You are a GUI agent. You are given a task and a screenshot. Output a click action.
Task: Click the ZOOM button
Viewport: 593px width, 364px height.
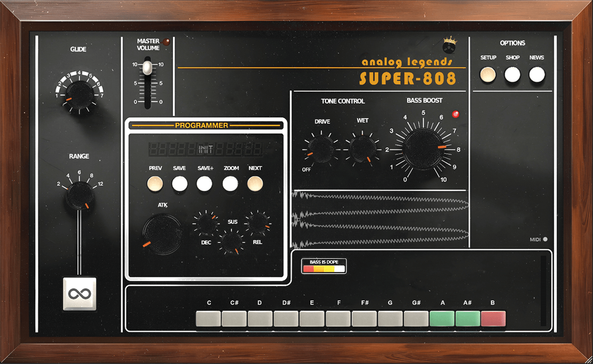click(x=230, y=184)
